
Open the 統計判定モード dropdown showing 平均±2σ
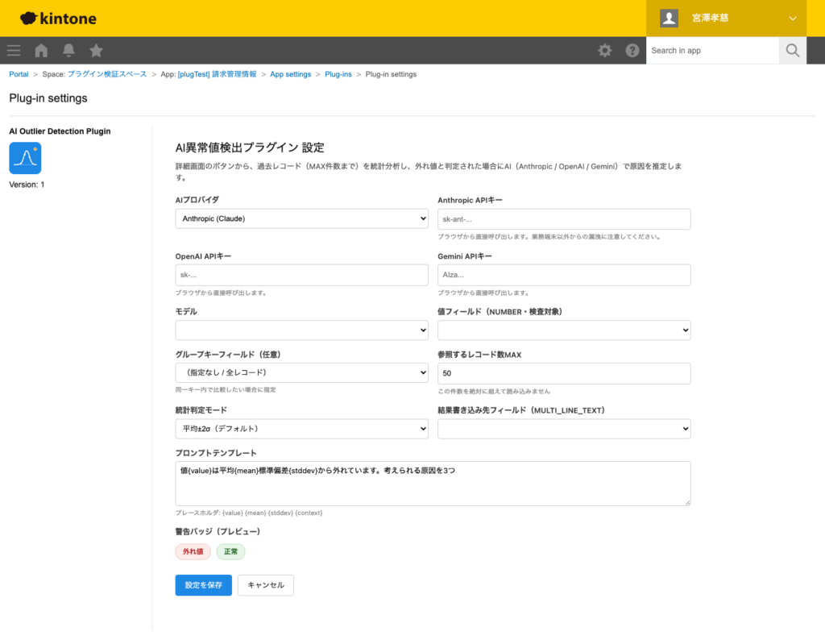pyautogui.click(x=301, y=428)
